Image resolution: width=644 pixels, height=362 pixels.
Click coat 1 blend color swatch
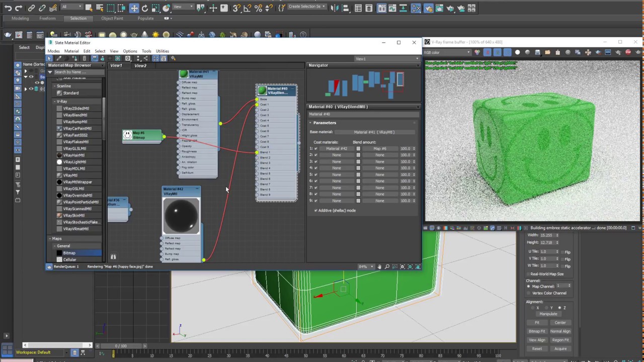358,149
